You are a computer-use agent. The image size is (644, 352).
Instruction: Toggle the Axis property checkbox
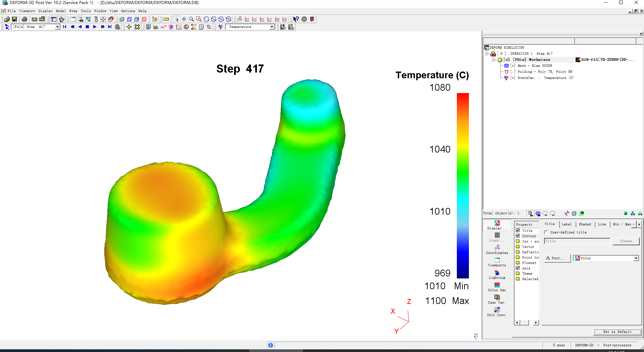pyautogui.click(x=518, y=268)
